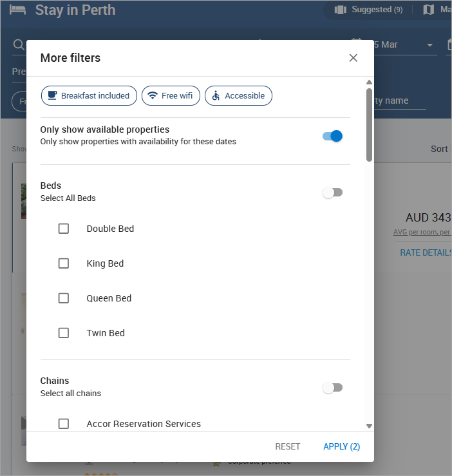Click the property name input field

pyautogui.click(x=400, y=102)
